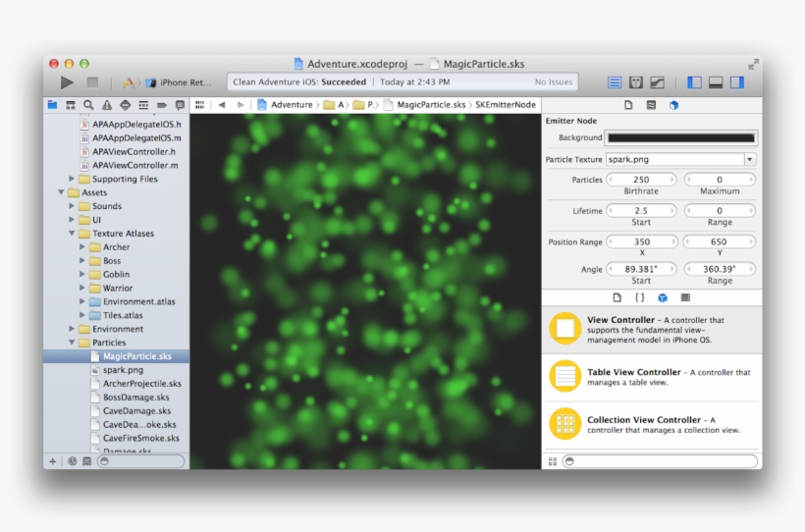Stop the running task
Image resolution: width=805 pixels, height=532 pixels.
click(92, 82)
